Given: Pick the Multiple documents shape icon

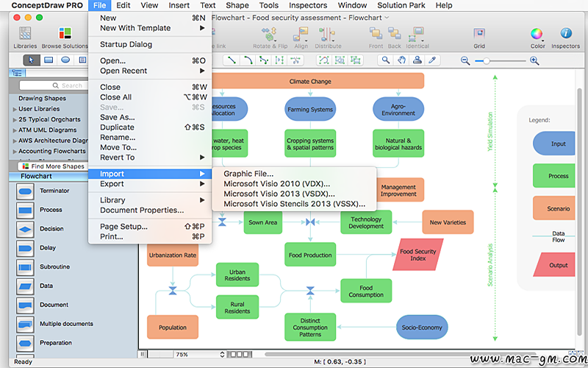Looking at the screenshot, I should [x=25, y=324].
